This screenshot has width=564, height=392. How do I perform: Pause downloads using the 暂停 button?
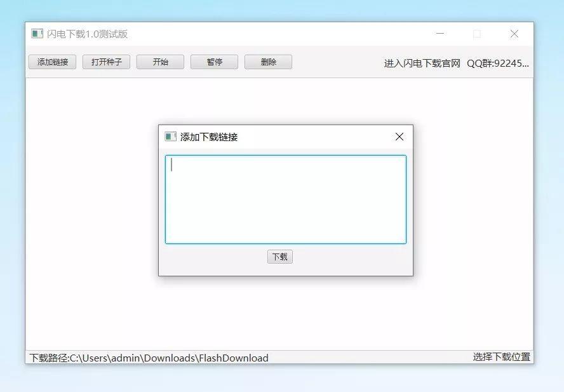click(x=215, y=62)
